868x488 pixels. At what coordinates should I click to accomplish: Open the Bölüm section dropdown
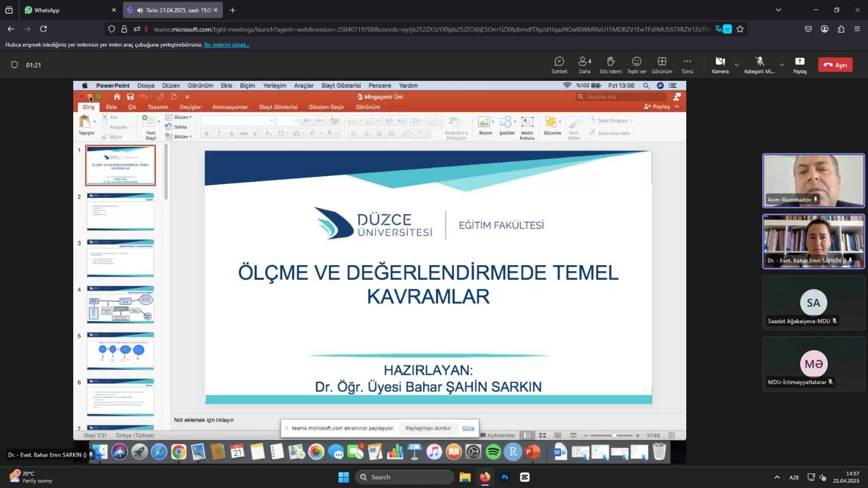tap(178, 137)
